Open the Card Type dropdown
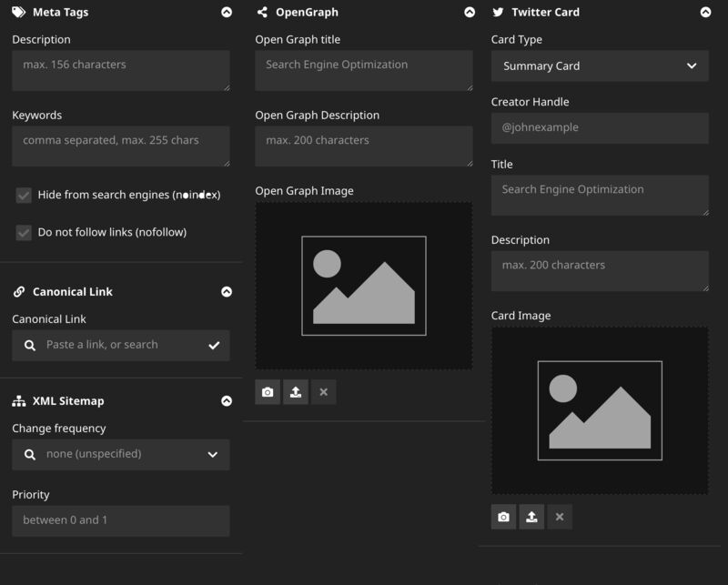The width and height of the screenshot is (728, 585). point(600,66)
